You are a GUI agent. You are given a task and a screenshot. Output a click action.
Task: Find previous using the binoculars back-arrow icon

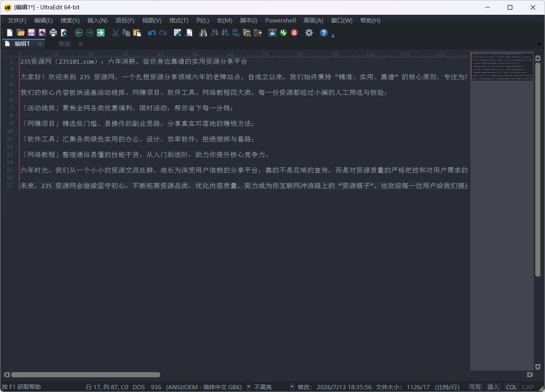coord(214,33)
